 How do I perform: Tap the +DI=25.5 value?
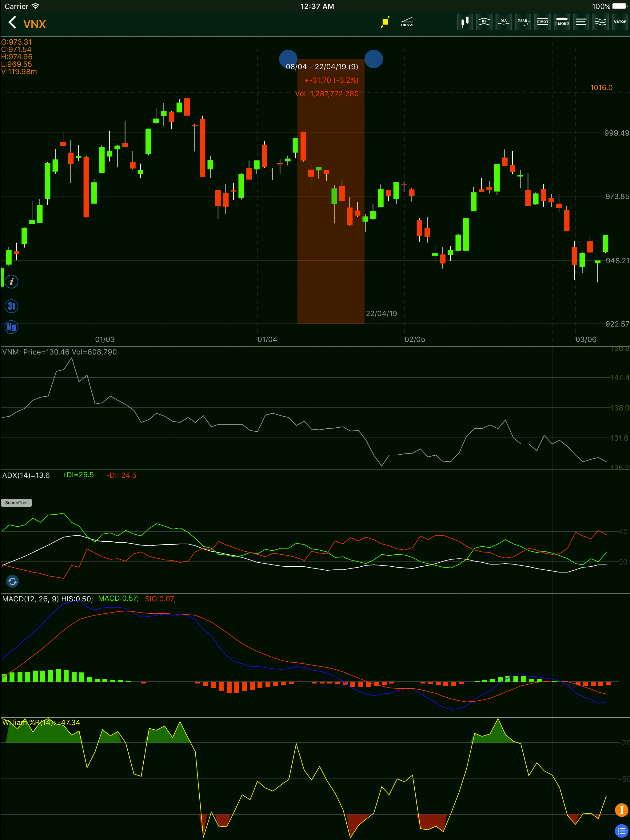pyautogui.click(x=78, y=475)
